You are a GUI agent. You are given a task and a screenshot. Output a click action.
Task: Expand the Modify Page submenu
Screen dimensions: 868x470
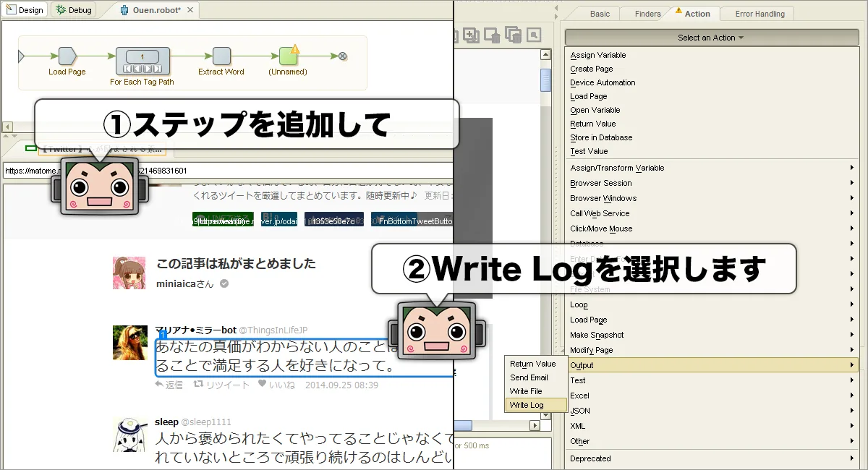tap(712, 350)
